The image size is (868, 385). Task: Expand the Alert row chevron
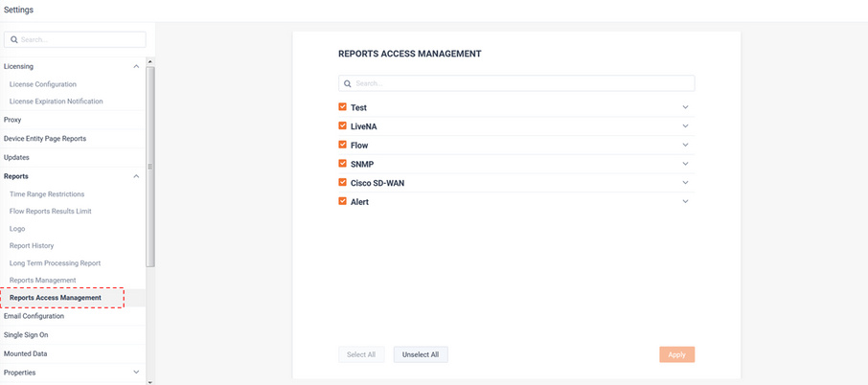[x=685, y=201]
